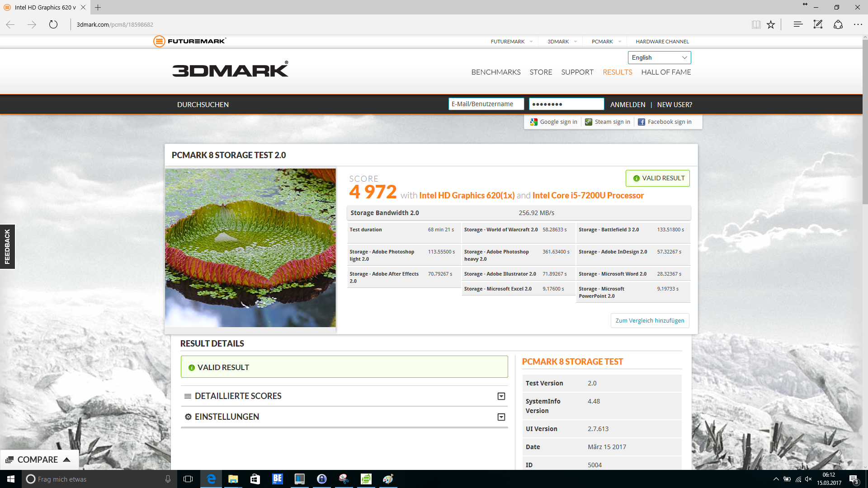Screen dimensions: 868x488
Task: Click the Futuremark logo icon
Action: (159, 41)
